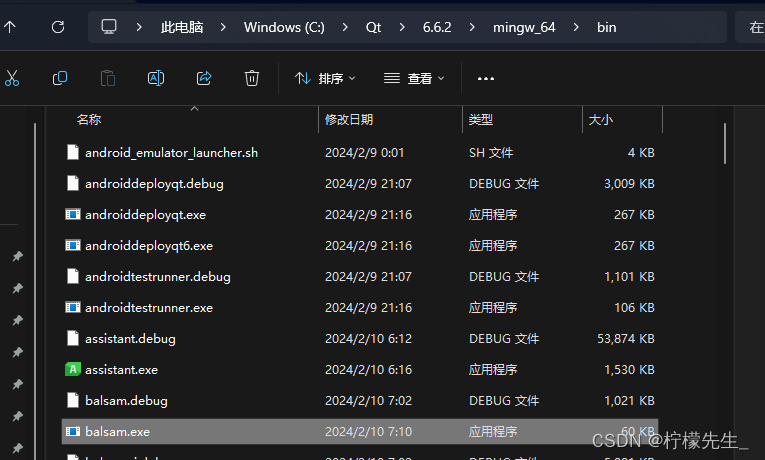Viewport: 765px width, 460px height.
Task: Click the Cut scissors icon
Action: [x=12, y=78]
